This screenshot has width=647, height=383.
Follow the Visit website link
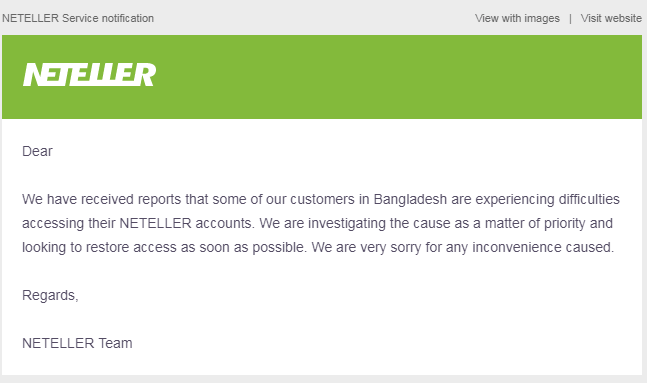point(611,19)
